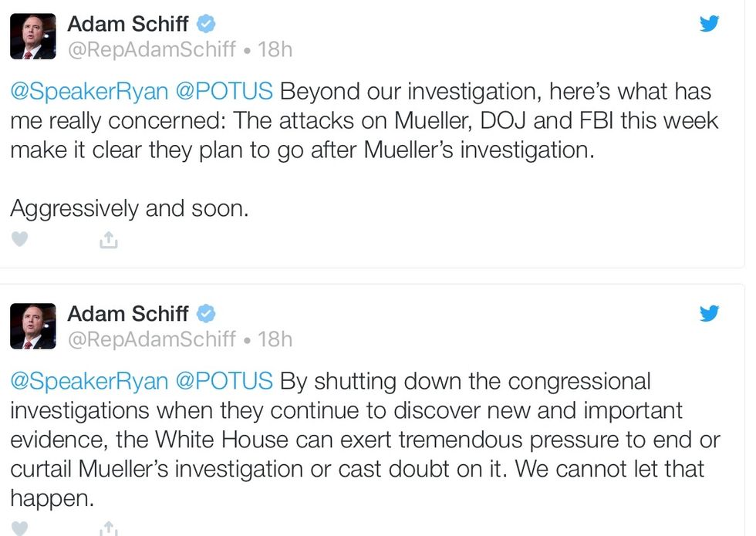Viewport: 756px width, 536px height.
Task: Share the first tweet via upload icon
Action: click(109, 241)
